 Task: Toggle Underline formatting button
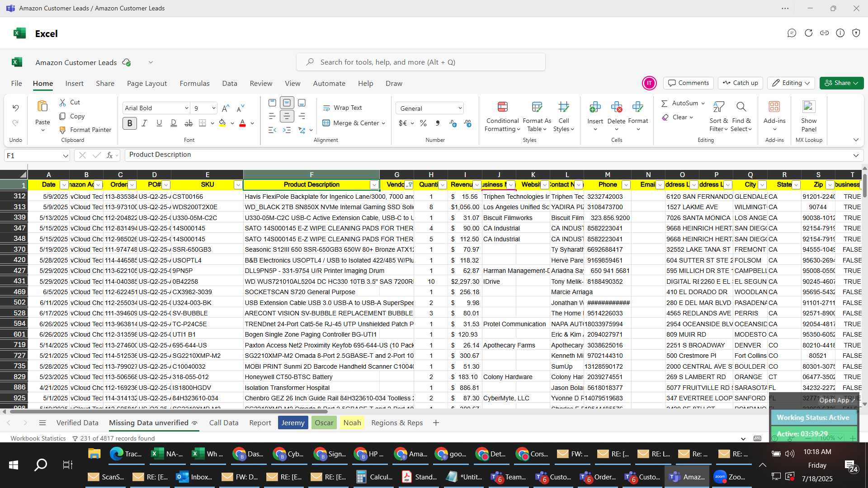pyautogui.click(x=159, y=123)
